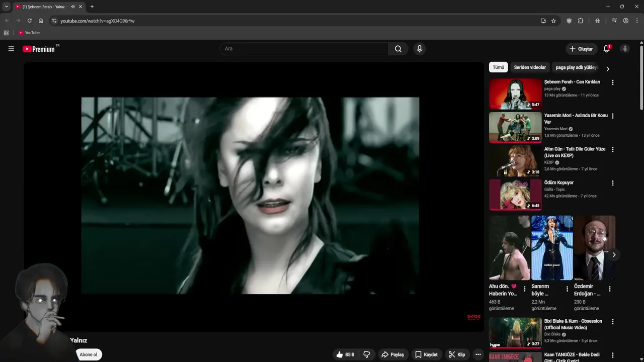
Task: Open paga play channel link
Action: pos(552,89)
